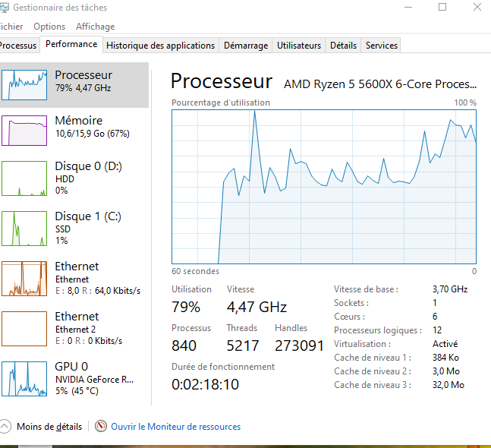This screenshot has width=491, height=448.
Task: Select the GPU 0 mini graph
Action: tap(24, 379)
